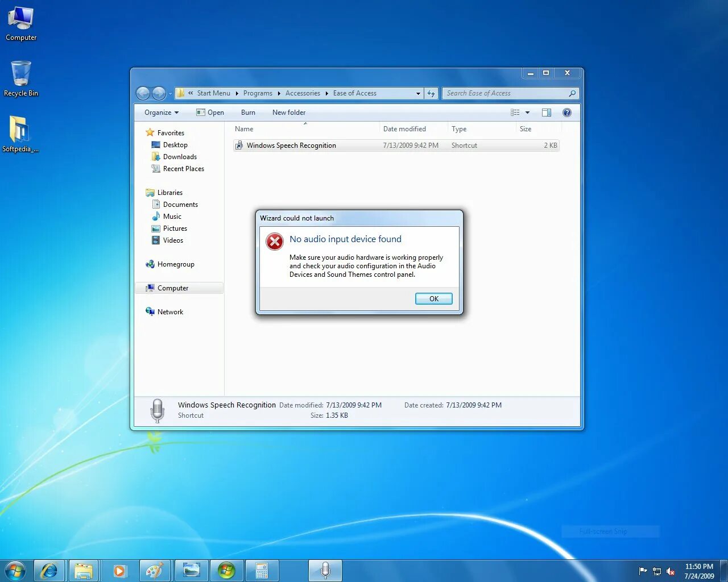Open the address bar history dropdown
This screenshot has width=728, height=582.
click(x=418, y=93)
